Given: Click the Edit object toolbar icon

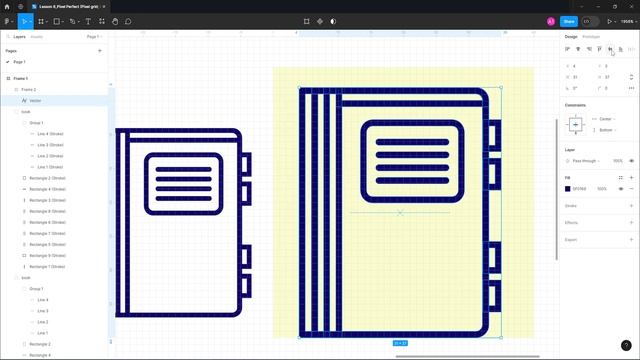Looking at the screenshot, I should 307,21.
